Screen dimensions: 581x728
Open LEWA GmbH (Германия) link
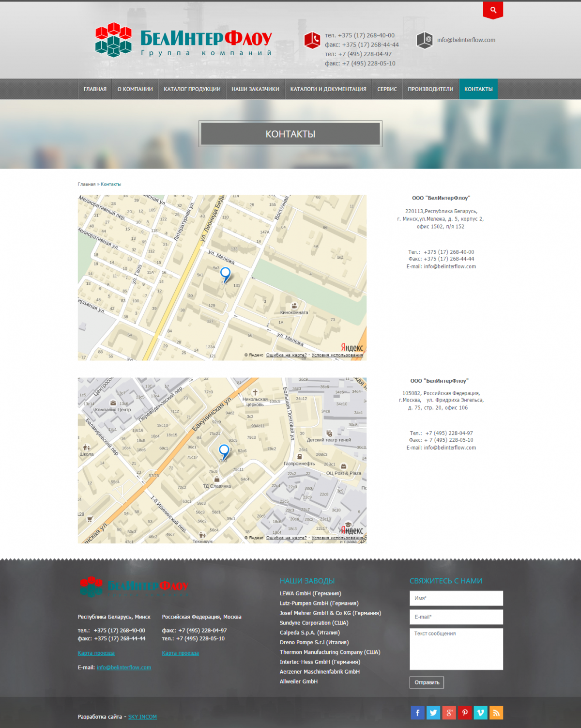310,593
